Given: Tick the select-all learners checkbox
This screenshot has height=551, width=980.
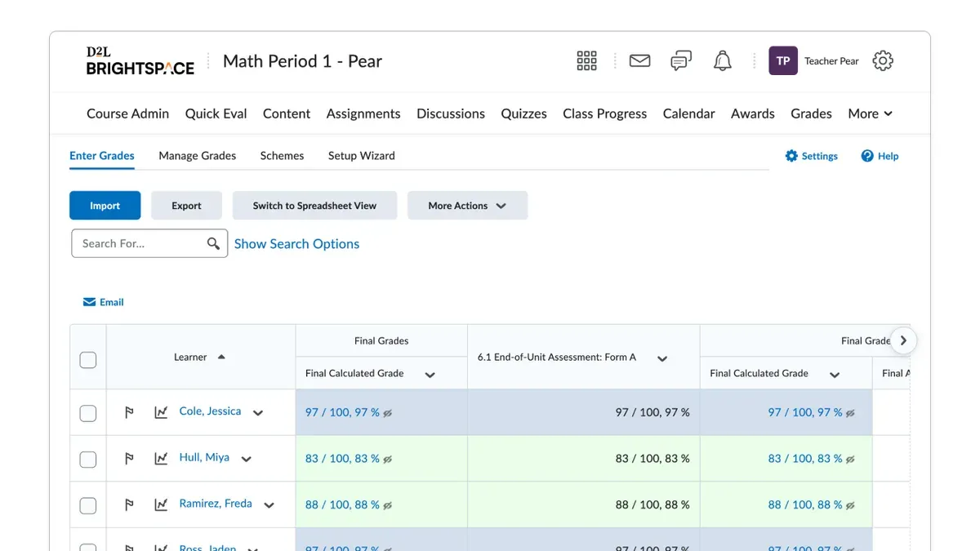Looking at the screenshot, I should 88,360.
